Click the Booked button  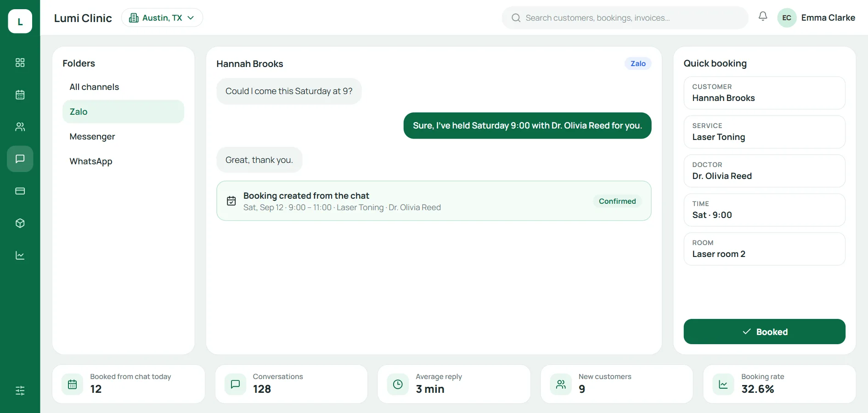(x=764, y=331)
